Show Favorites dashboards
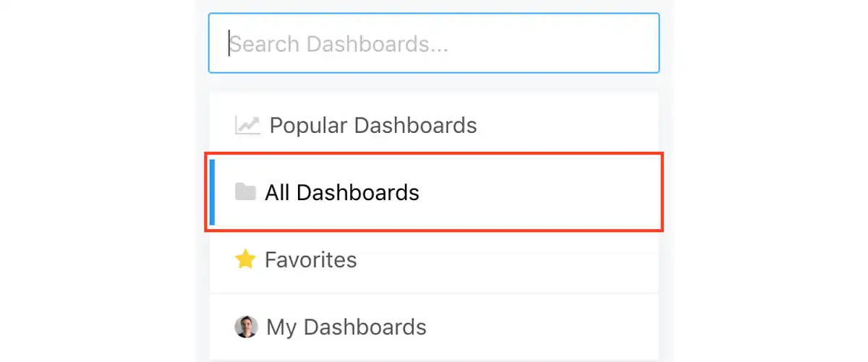Screen dimensions: 868x362 (x=434, y=259)
